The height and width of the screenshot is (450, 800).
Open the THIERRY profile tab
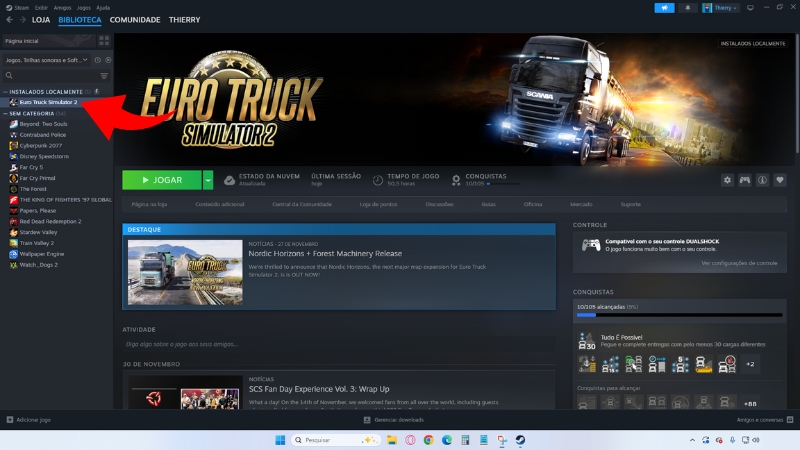coord(184,20)
